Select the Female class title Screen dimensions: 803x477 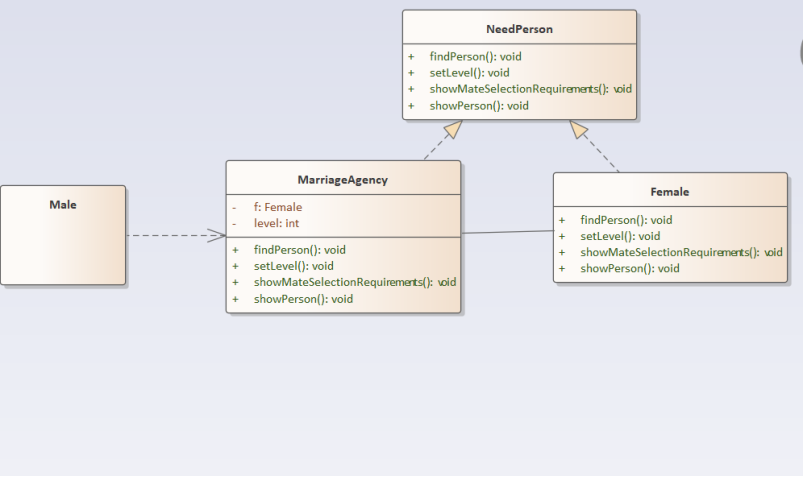point(670,192)
